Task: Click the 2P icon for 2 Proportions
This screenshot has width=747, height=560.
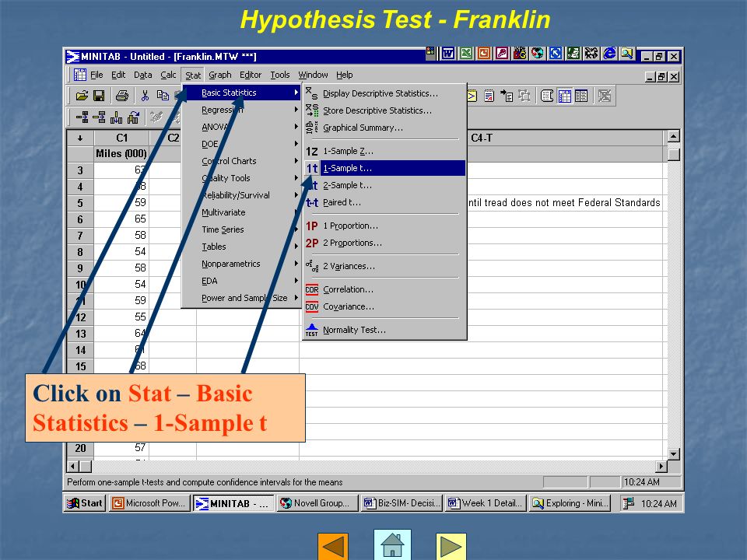Action: coord(311,243)
